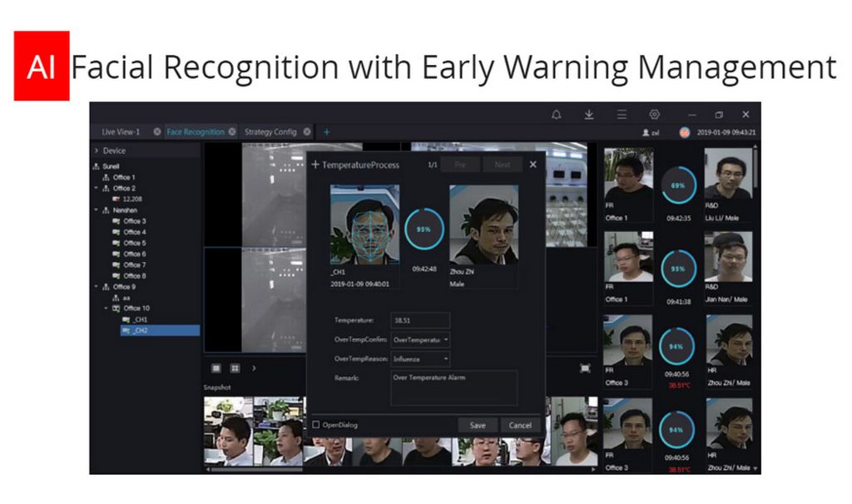Click the 69% match result for Liu Li
This screenshot has height=504, width=852.
click(678, 185)
